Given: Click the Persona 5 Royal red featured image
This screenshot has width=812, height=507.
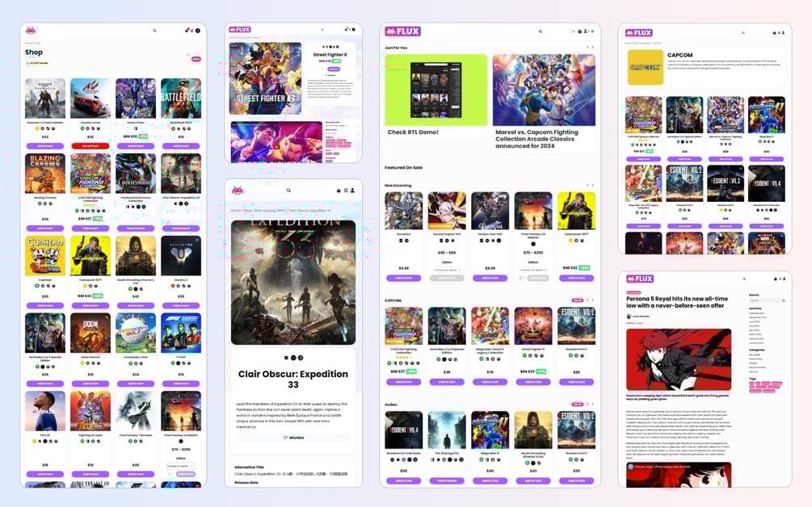Looking at the screenshot, I should (679, 359).
